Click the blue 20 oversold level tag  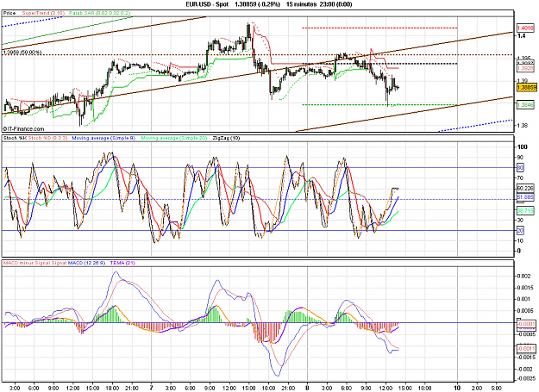click(520, 231)
